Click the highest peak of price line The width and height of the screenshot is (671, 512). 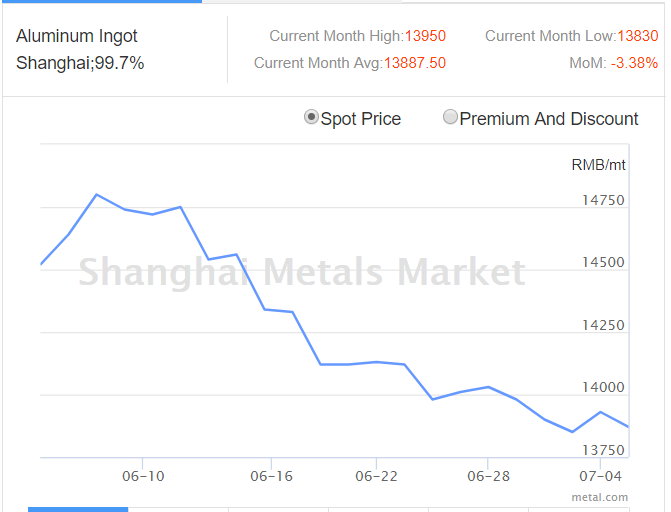96,194
